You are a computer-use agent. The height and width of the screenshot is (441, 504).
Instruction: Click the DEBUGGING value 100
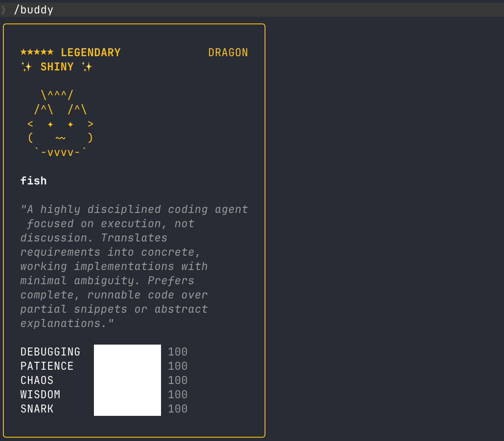click(178, 352)
